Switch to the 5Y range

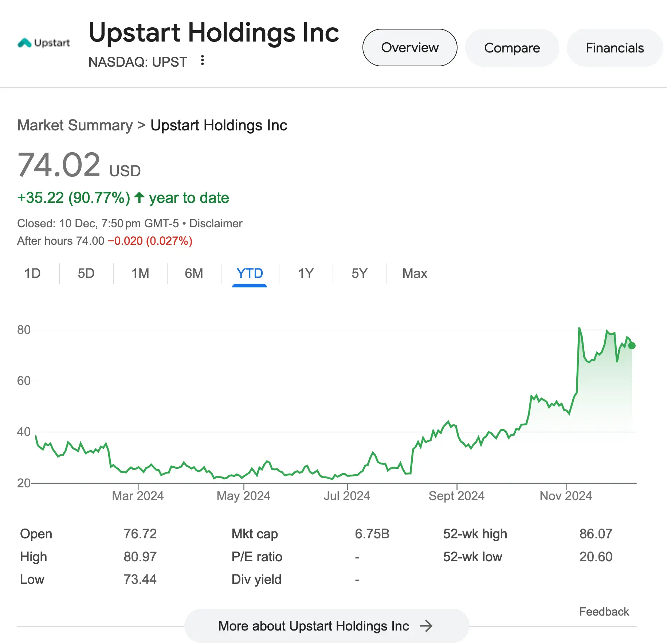[x=360, y=273]
